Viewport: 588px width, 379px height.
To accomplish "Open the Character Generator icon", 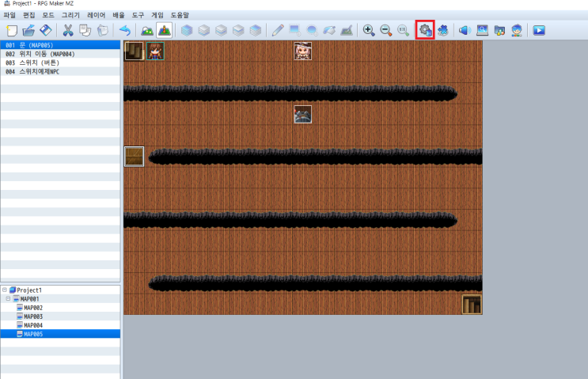I will [x=517, y=30].
